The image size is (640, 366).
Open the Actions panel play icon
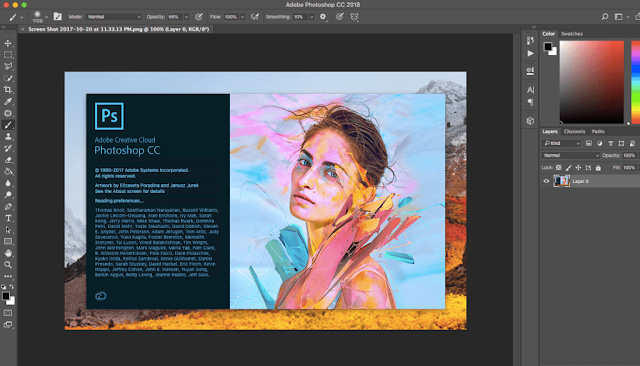pos(530,53)
